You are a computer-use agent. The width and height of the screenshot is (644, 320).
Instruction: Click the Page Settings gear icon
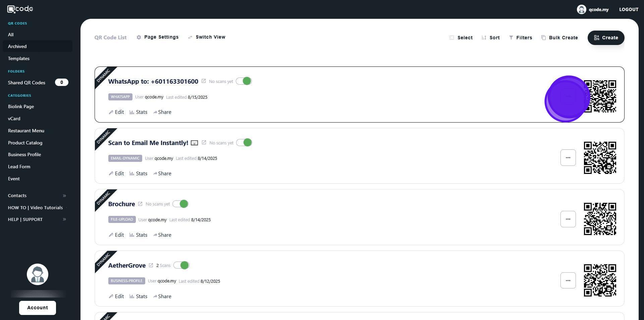click(139, 37)
